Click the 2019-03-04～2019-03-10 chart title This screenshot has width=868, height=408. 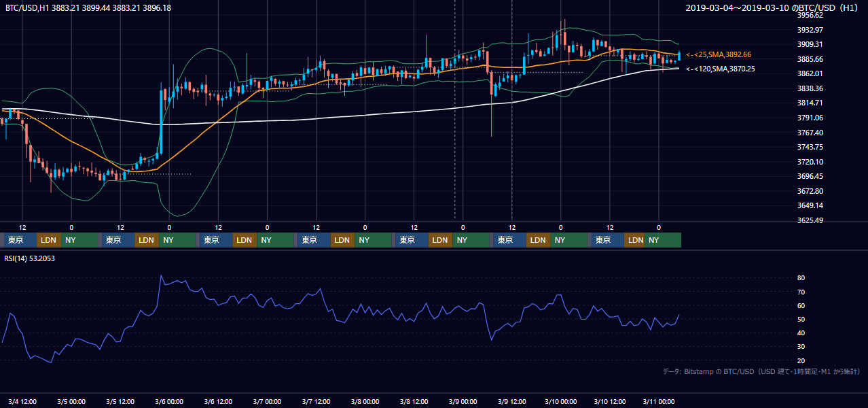[773, 7]
